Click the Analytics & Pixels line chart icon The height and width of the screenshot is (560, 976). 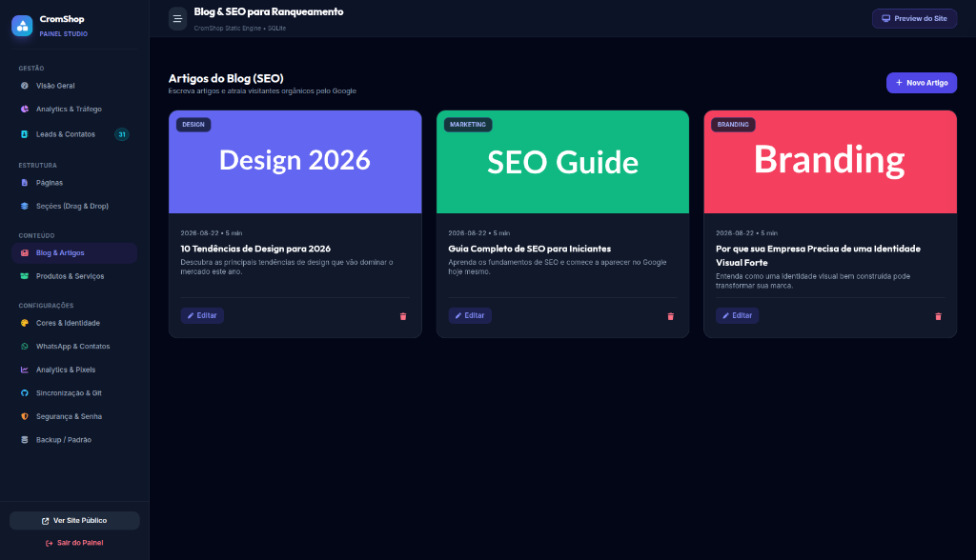pos(24,370)
